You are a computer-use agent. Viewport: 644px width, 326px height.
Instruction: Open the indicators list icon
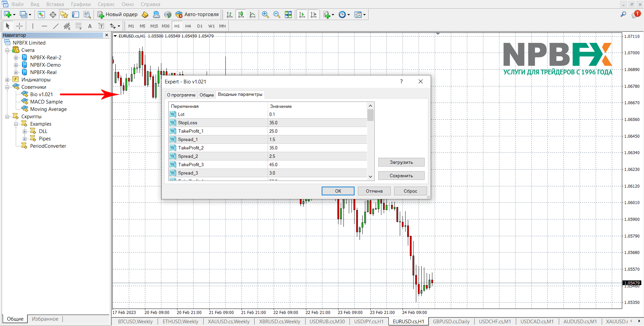point(326,14)
